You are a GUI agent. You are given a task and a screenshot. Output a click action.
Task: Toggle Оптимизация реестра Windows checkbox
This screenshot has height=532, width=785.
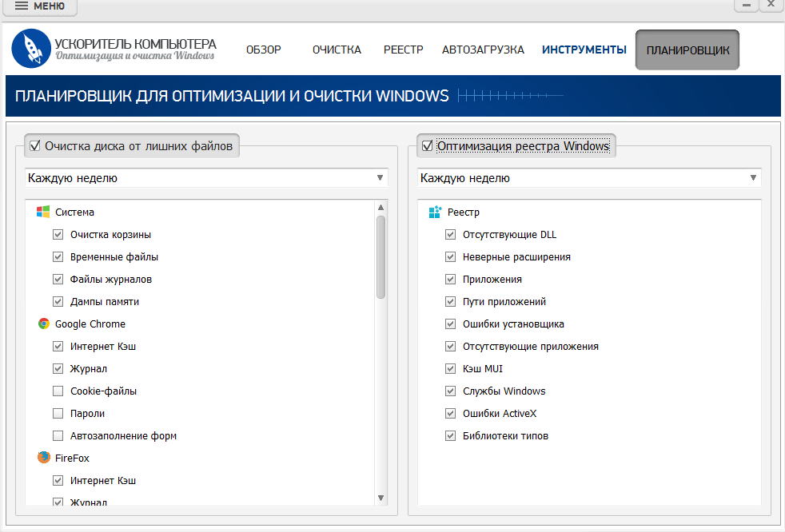click(427, 145)
